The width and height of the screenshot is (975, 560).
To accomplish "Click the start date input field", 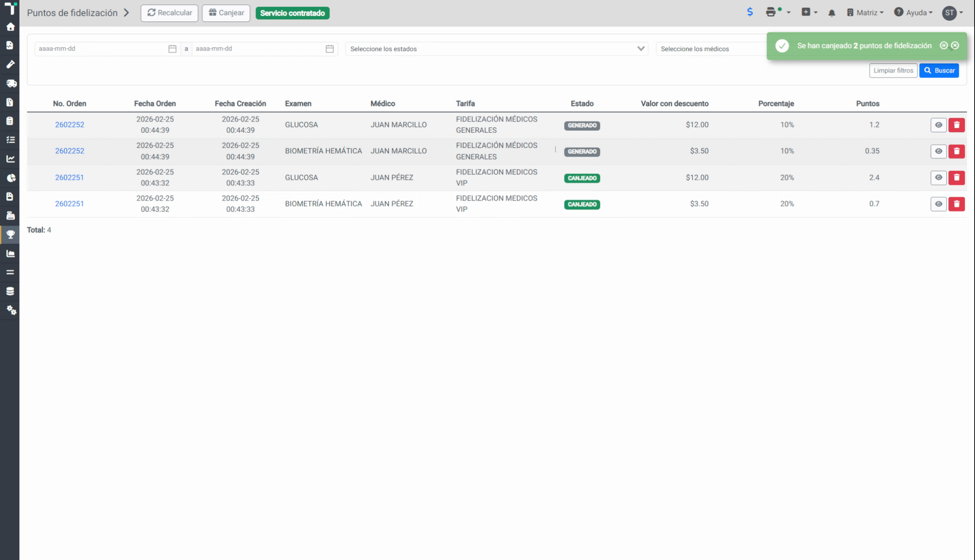I will tap(107, 49).
